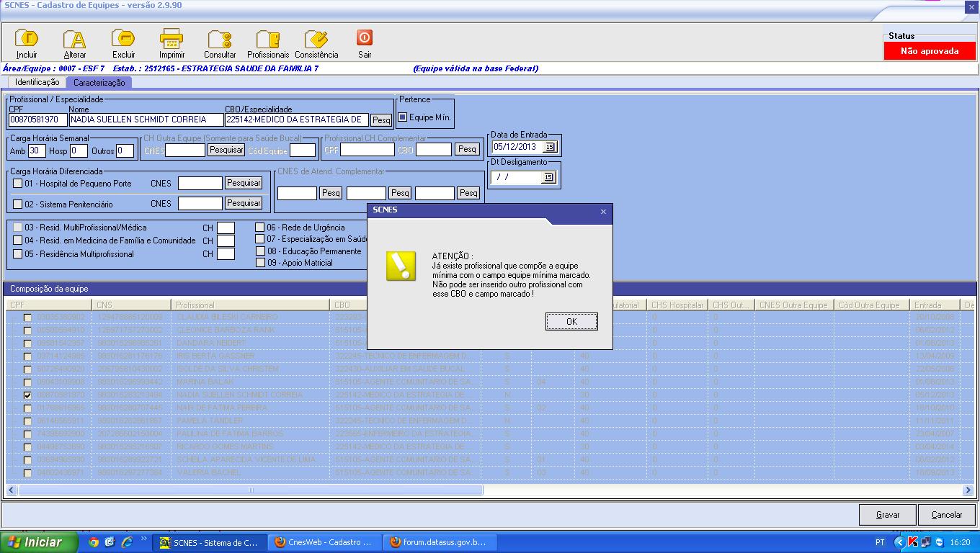Click the Excluir toolbar icon
This screenshot has width=980, height=553.
(x=123, y=39)
